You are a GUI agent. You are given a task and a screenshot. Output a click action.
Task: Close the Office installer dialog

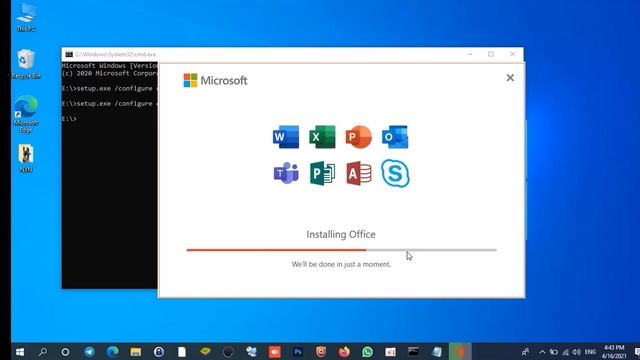click(510, 78)
